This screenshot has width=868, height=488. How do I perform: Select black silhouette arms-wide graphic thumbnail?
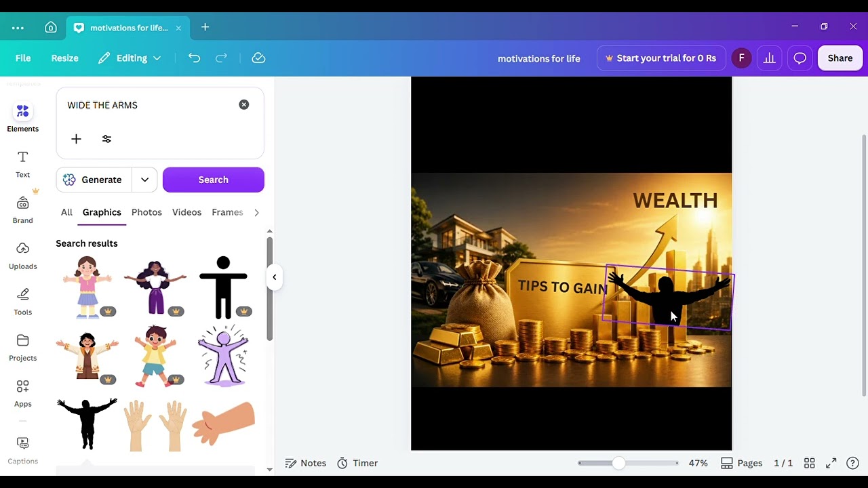(87, 423)
